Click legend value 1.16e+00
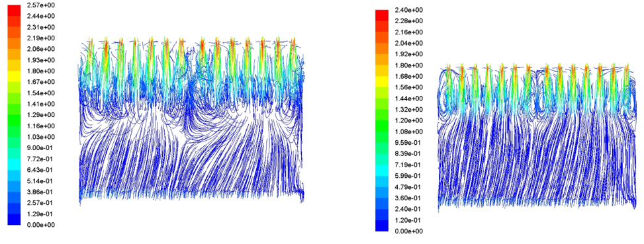644x244 pixels. [41, 126]
